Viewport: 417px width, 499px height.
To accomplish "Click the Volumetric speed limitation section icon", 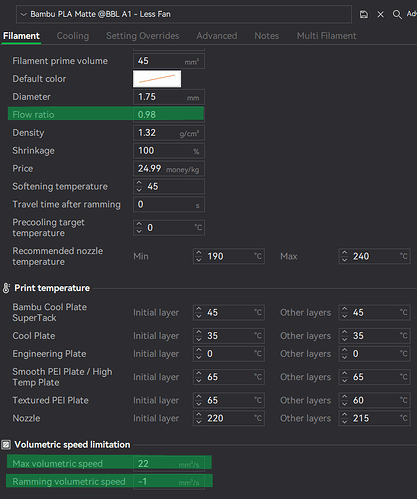I will coord(6,445).
